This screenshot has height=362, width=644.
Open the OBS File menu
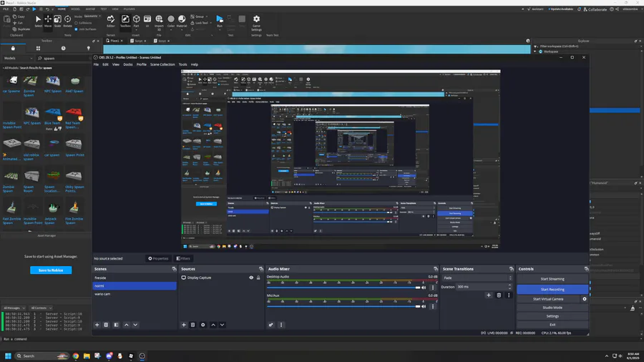coord(96,64)
